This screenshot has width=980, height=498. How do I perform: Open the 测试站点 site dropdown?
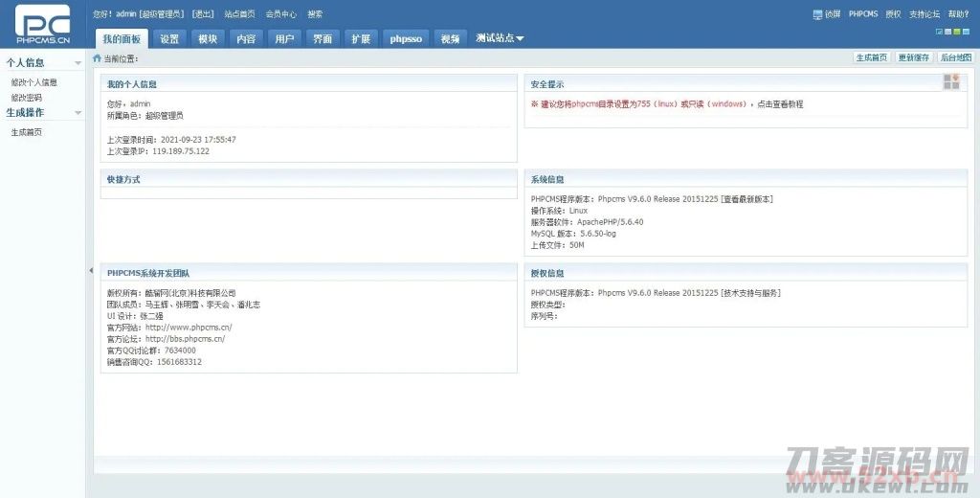point(500,38)
